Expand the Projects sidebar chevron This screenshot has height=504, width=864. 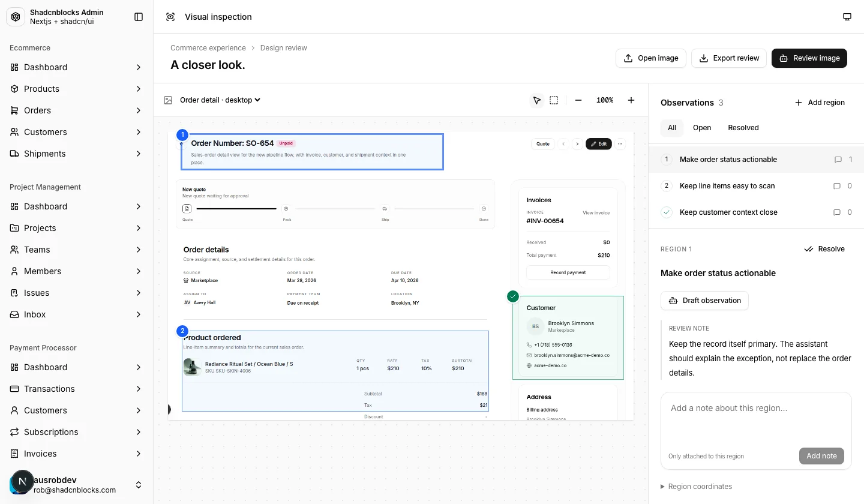tap(139, 228)
